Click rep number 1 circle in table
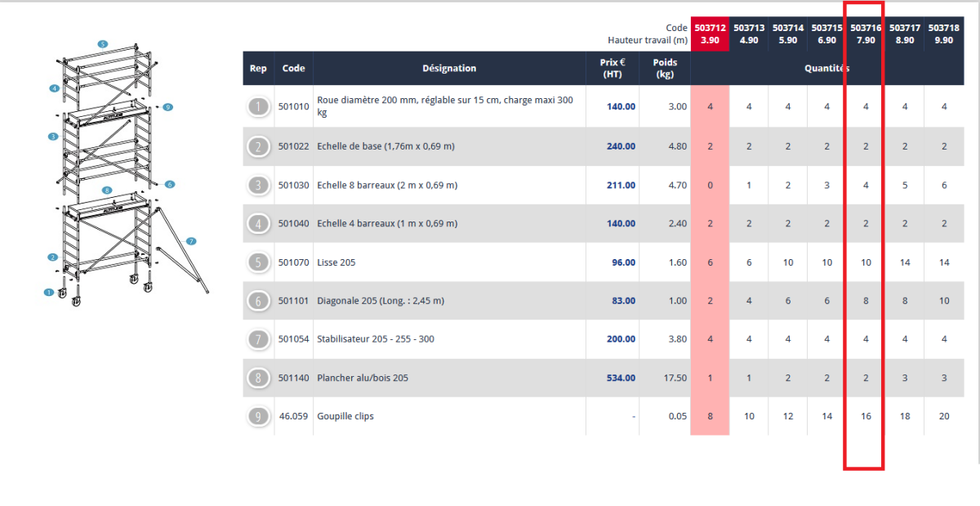The width and height of the screenshot is (980, 506). pyautogui.click(x=259, y=106)
